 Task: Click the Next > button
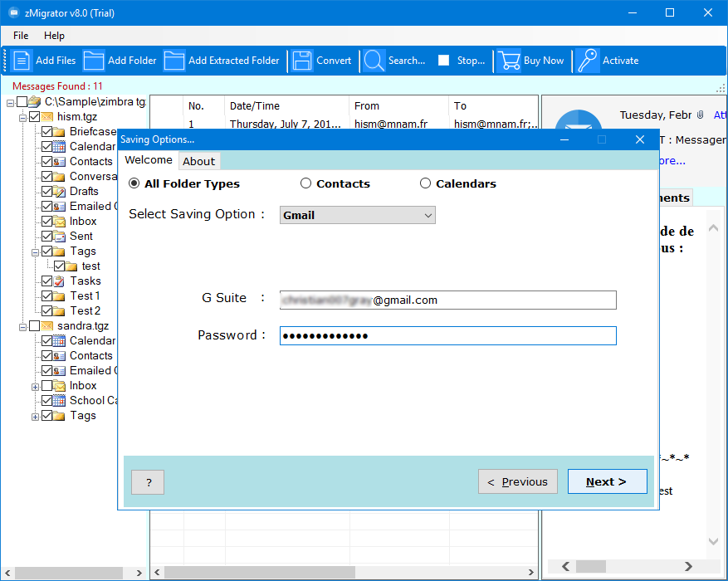point(607,481)
